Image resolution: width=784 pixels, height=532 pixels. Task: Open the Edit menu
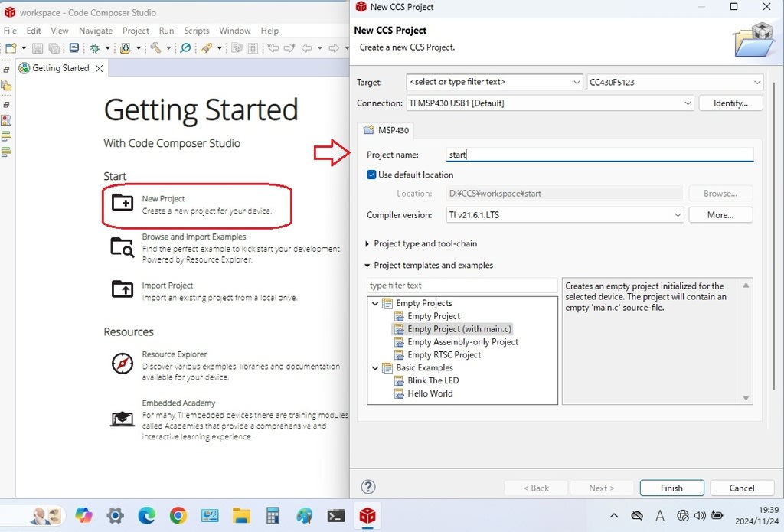pyautogui.click(x=34, y=31)
